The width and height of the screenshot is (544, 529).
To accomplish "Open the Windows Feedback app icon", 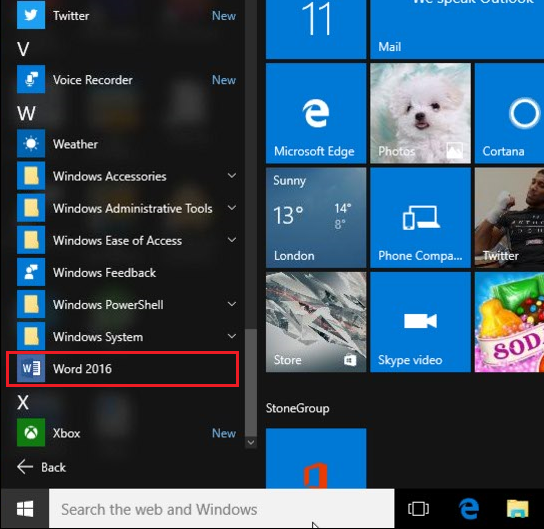I will [31, 272].
